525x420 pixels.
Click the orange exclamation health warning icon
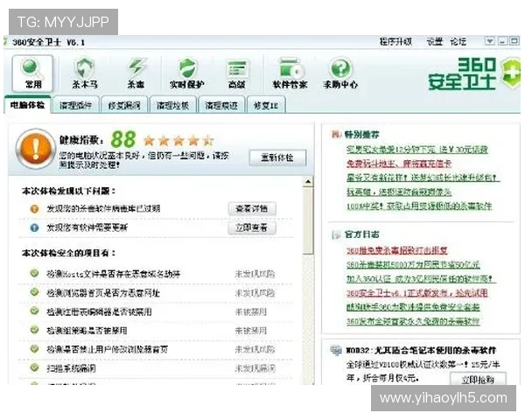36,149
